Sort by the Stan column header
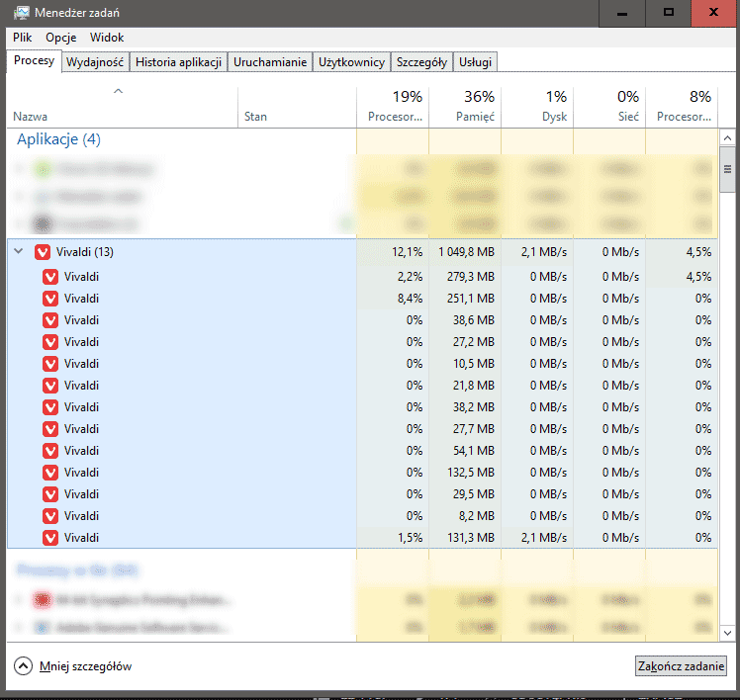 pyautogui.click(x=298, y=108)
